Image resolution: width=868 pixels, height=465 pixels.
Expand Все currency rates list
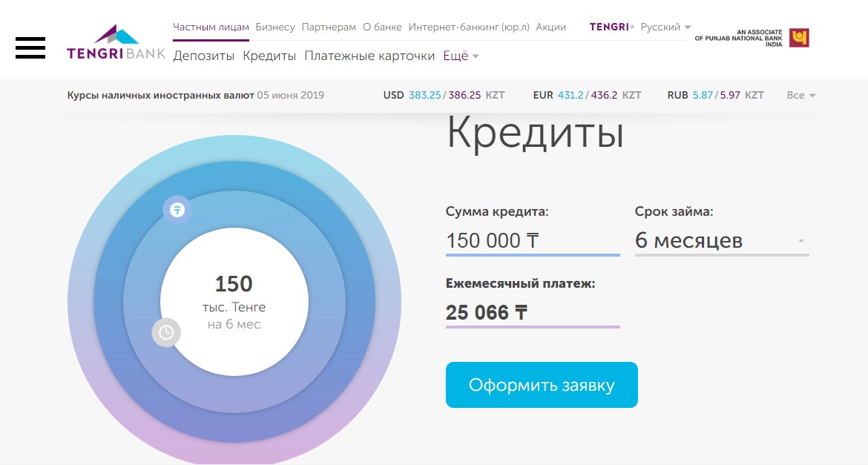pos(800,96)
